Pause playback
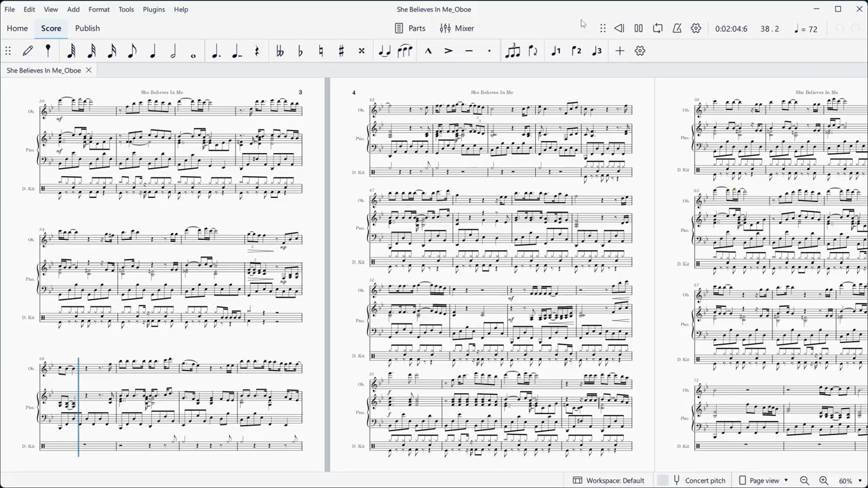This screenshot has width=868, height=488. 638,28
